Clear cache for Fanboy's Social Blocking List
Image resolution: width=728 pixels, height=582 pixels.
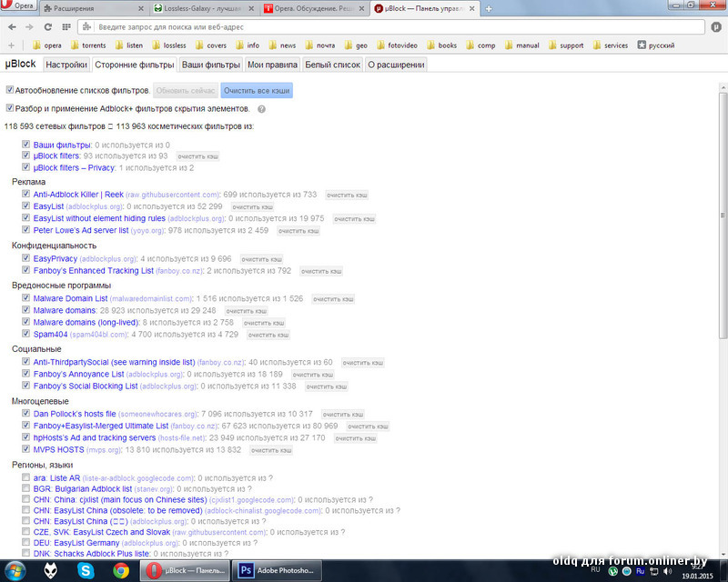point(327,387)
